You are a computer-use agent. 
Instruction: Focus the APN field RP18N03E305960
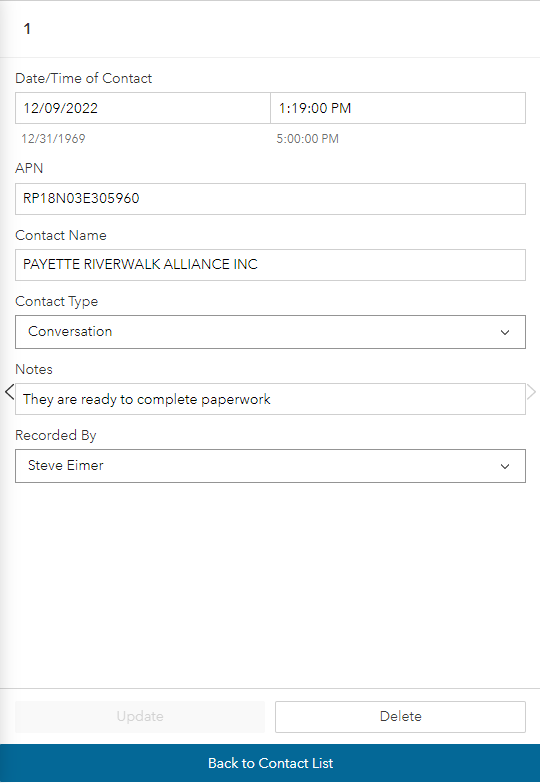270,199
